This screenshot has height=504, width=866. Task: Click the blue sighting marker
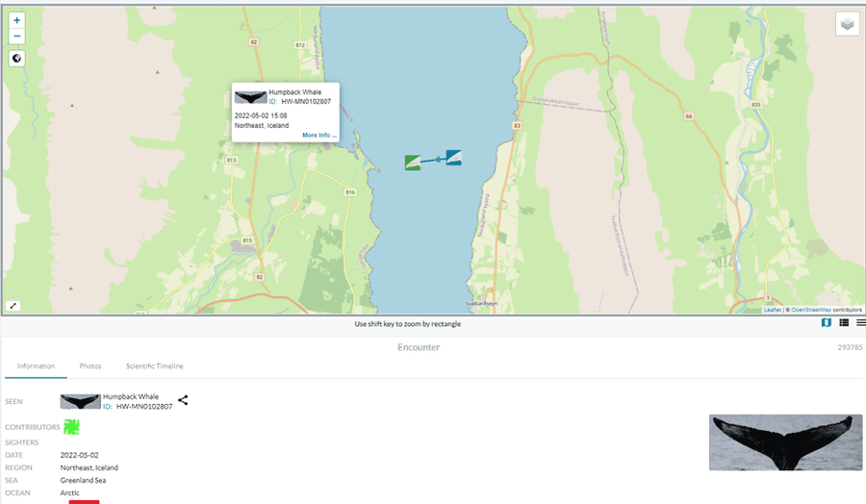[x=453, y=157]
